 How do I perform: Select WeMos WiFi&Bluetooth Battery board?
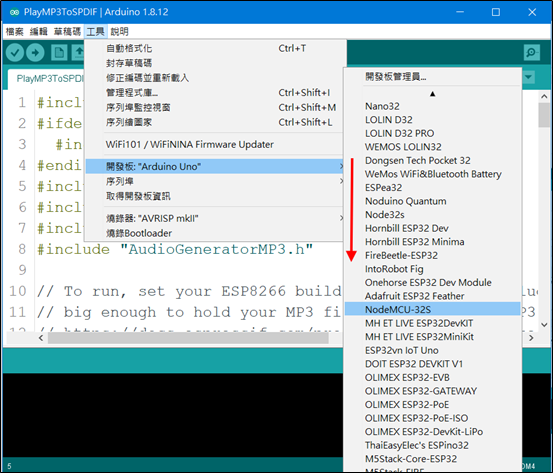[433, 174]
